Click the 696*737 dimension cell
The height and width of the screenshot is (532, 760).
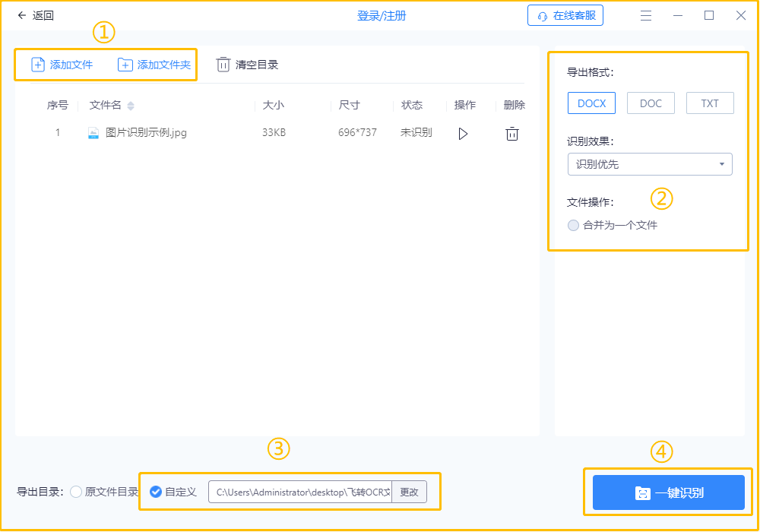coord(357,132)
